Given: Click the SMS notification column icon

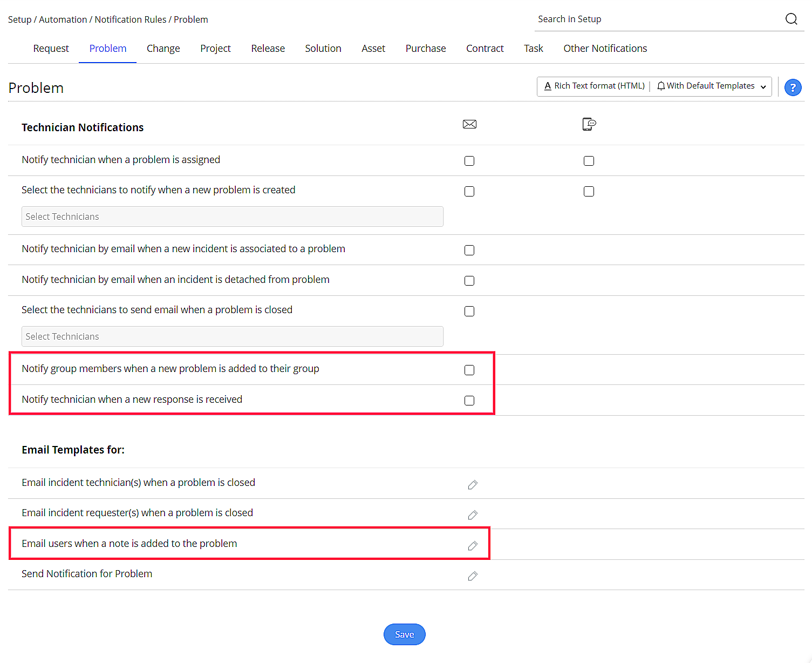Looking at the screenshot, I should [589, 124].
